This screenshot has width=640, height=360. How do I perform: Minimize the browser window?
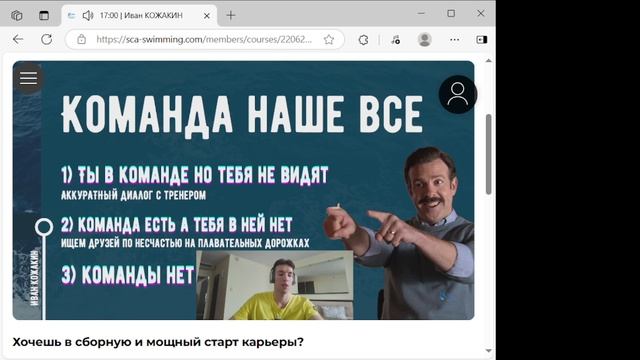point(421,13)
